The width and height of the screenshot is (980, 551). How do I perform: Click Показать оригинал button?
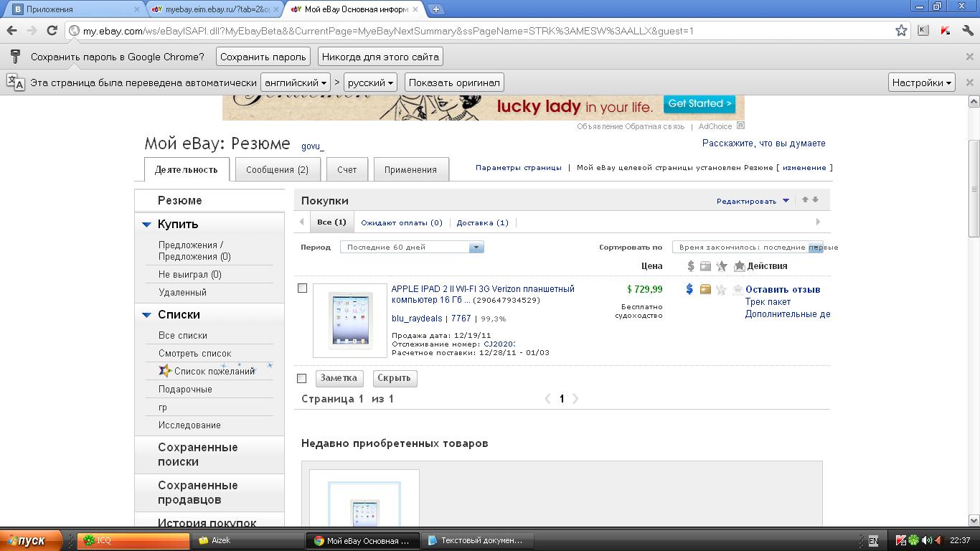454,83
